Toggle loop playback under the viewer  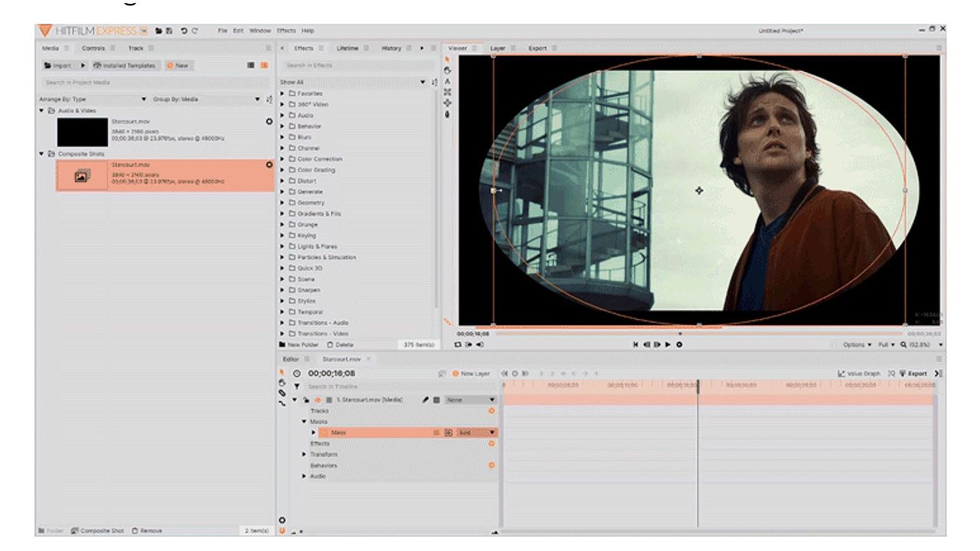point(458,345)
